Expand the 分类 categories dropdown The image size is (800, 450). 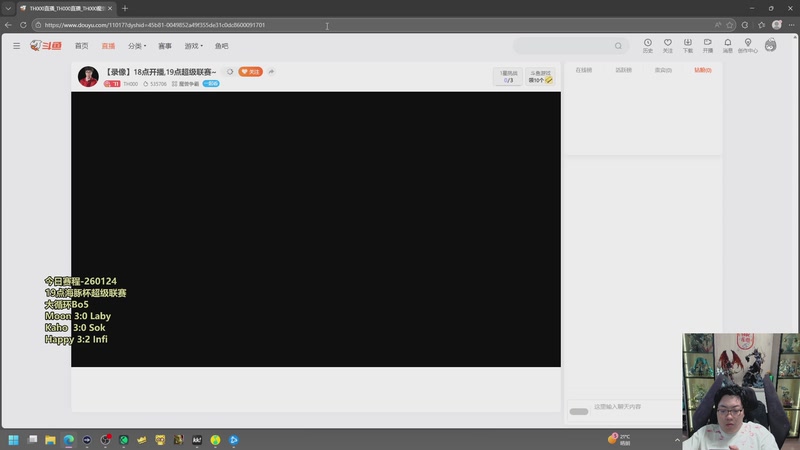coord(137,46)
